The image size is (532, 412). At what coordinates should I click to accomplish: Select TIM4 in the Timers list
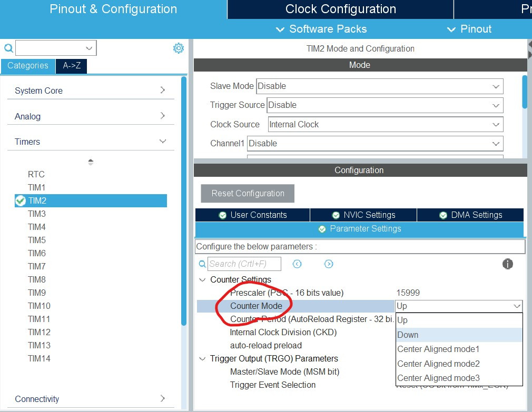click(x=37, y=227)
